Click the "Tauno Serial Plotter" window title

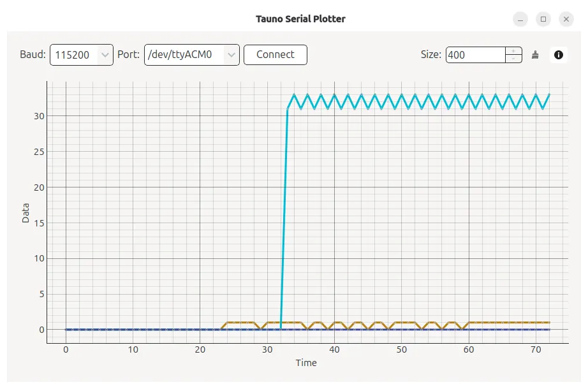[300, 19]
